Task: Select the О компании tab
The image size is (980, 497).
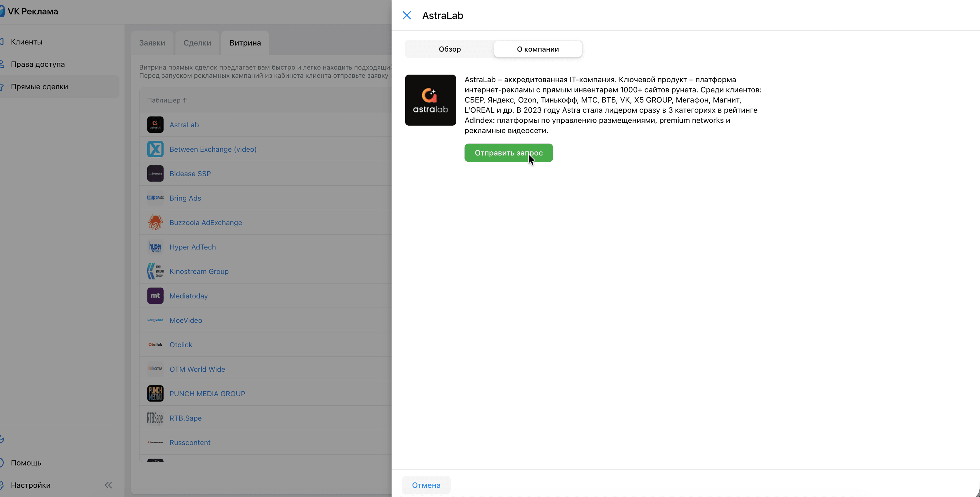Action: pyautogui.click(x=538, y=49)
